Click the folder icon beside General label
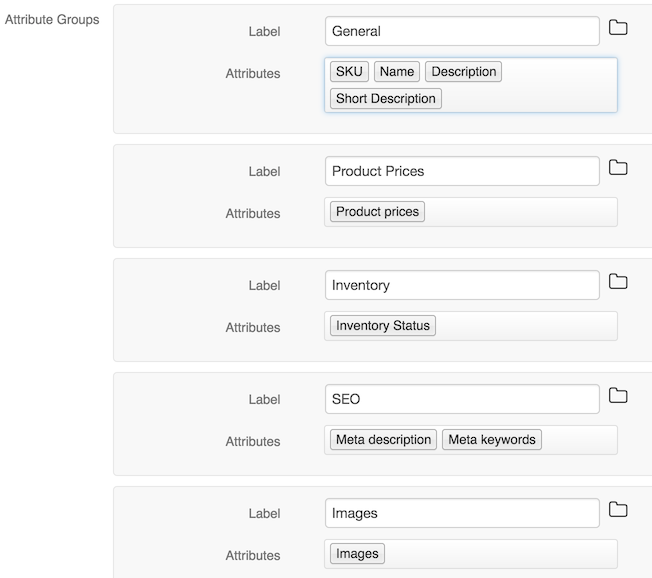Viewport: 652px width, 578px height. point(618,28)
